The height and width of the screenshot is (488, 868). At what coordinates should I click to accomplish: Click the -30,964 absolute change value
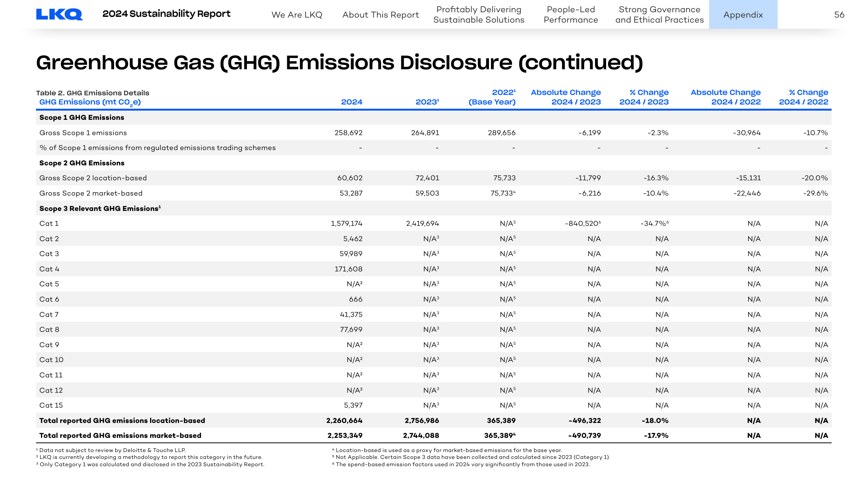coord(747,133)
